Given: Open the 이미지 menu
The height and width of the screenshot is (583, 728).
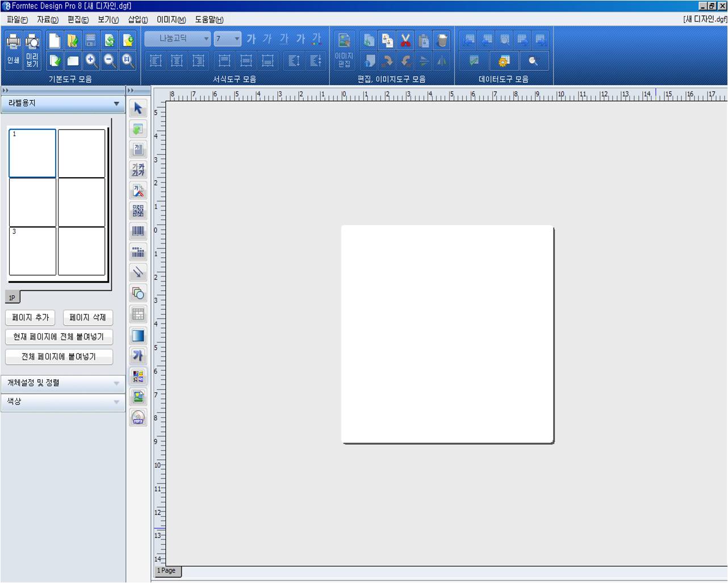Looking at the screenshot, I should click(171, 19).
